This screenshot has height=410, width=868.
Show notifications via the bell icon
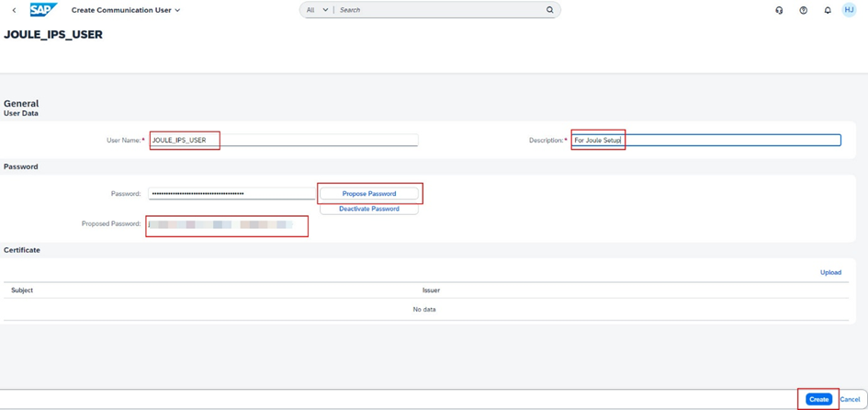827,10
